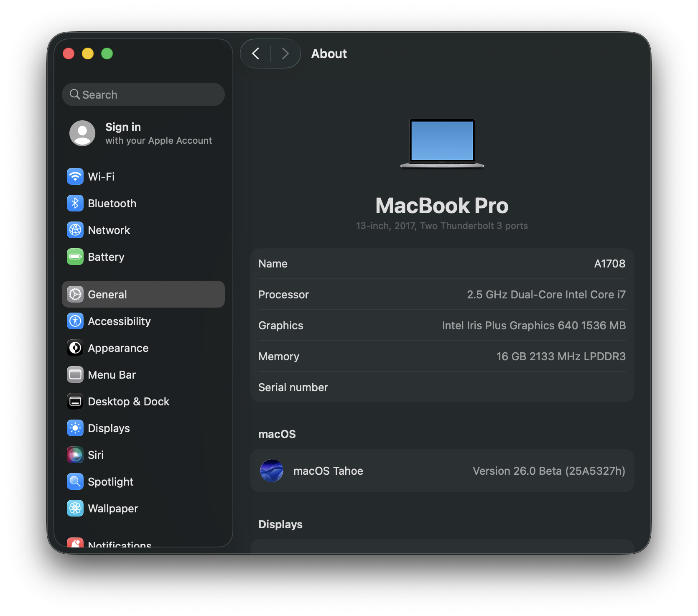Click the Processor value 2.5 GHz Dual-Core
This screenshot has width=698, height=616.
click(x=546, y=295)
